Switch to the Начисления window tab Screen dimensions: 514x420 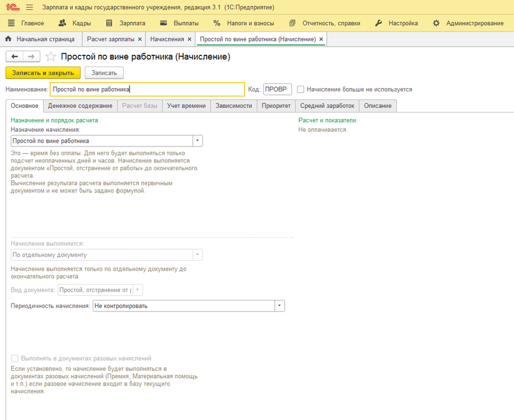tap(167, 39)
